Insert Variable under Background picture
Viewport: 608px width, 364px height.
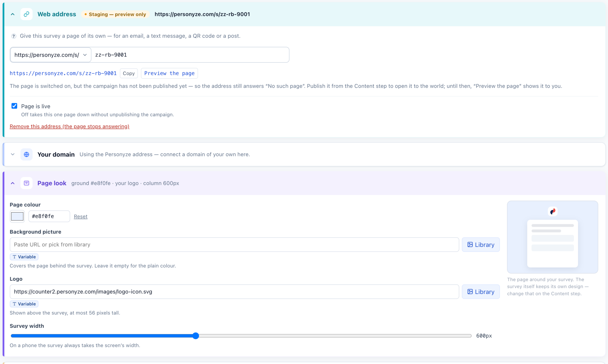coord(24,257)
